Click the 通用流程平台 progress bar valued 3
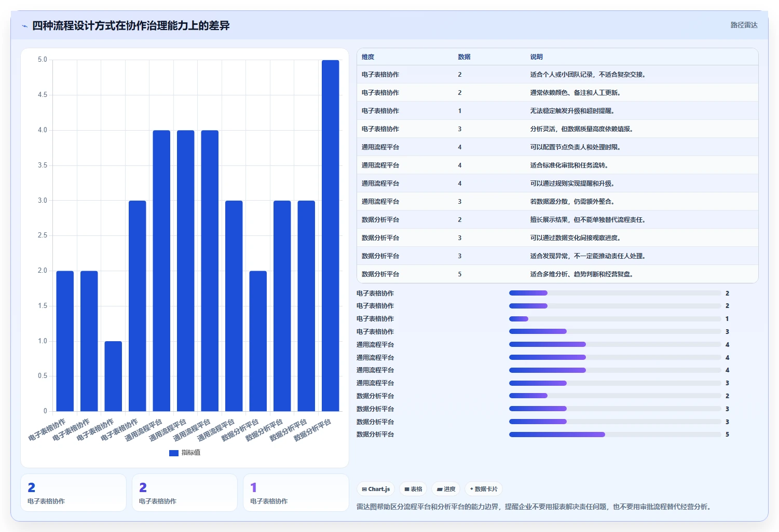Image resolution: width=779 pixels, height=532 pixels. tap(615, 383)
